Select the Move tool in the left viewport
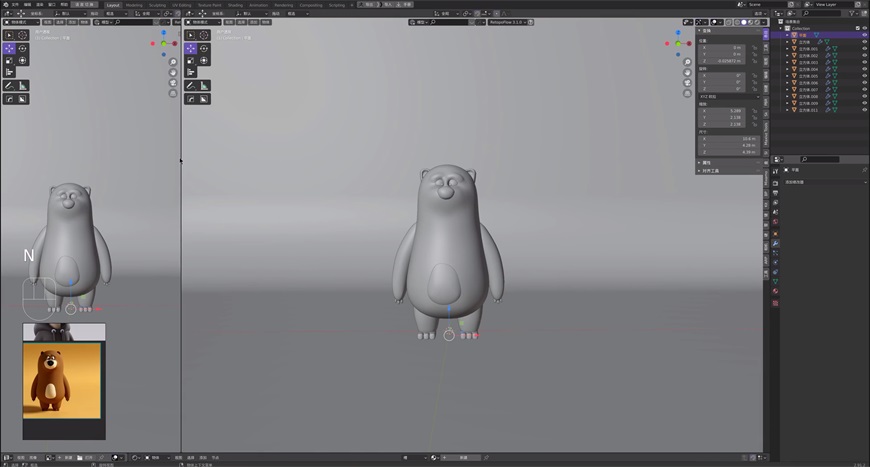Image resolution: width=870 pixels, height=467 pixels. (9, 48)
